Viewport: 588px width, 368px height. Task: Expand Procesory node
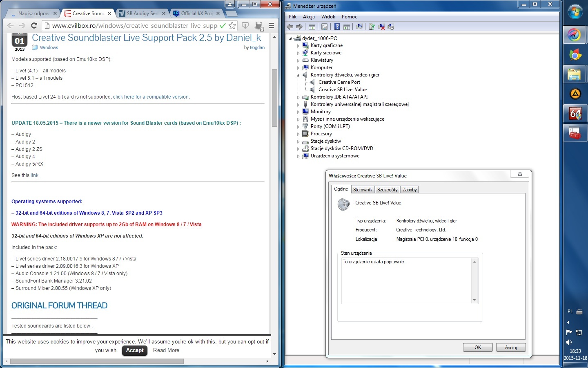click(298, 134)
